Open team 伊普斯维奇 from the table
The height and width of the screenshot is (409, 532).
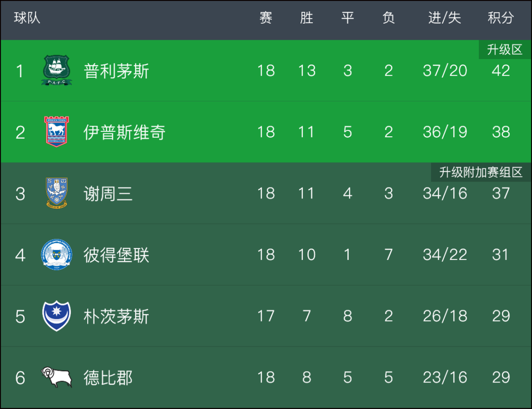(x=124, y=132)
